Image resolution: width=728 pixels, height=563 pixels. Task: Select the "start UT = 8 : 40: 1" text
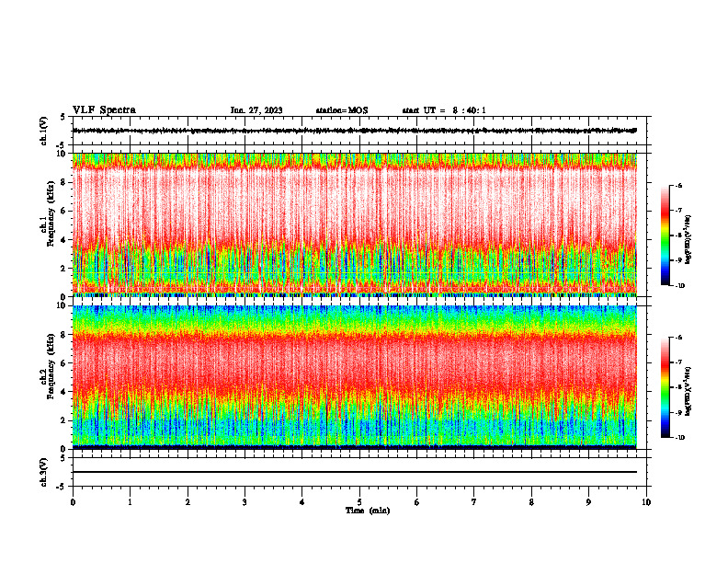(x=444, y=110)
